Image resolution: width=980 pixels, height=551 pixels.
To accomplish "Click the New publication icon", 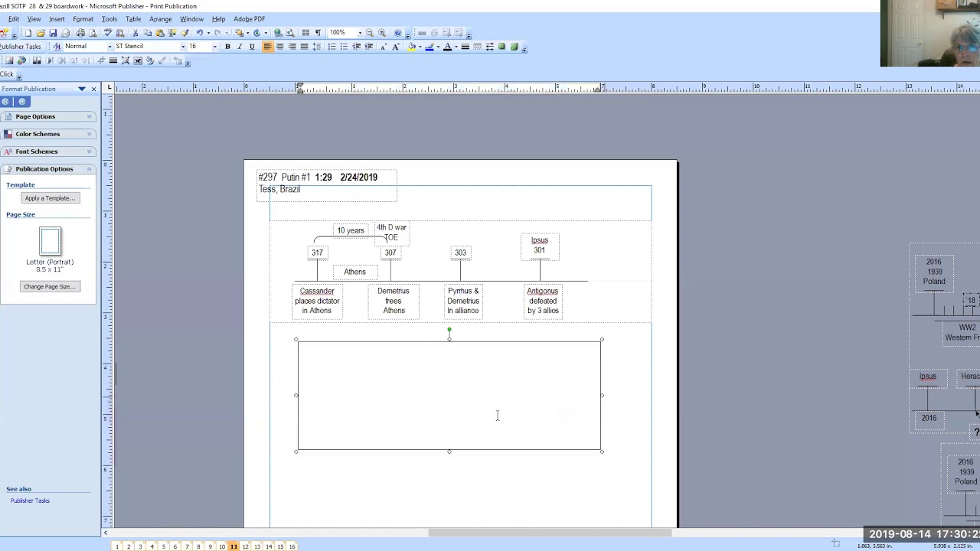I will [x=28, y=33].
